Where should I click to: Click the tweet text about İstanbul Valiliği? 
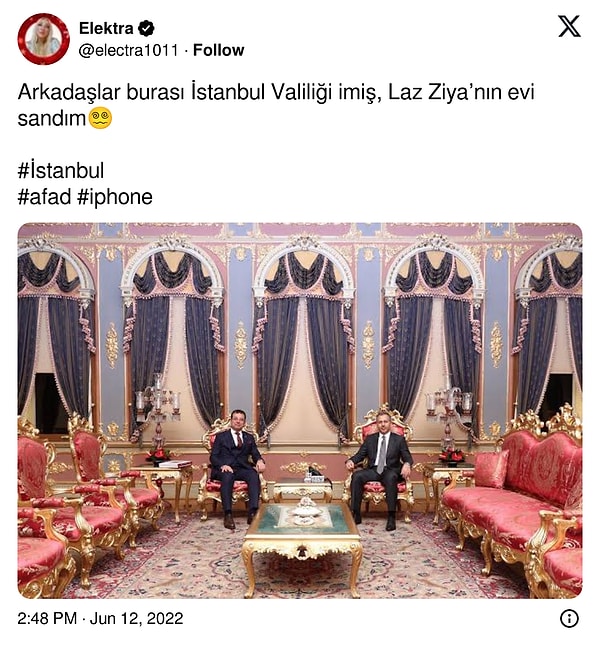point(276,105)
